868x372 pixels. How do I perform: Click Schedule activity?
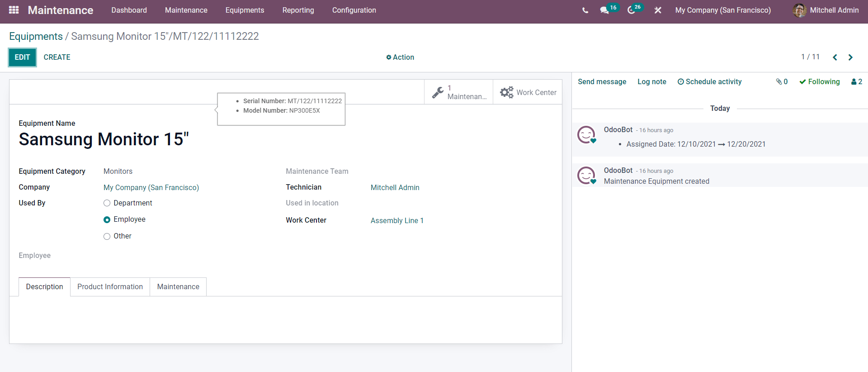[x=709, y=82]
